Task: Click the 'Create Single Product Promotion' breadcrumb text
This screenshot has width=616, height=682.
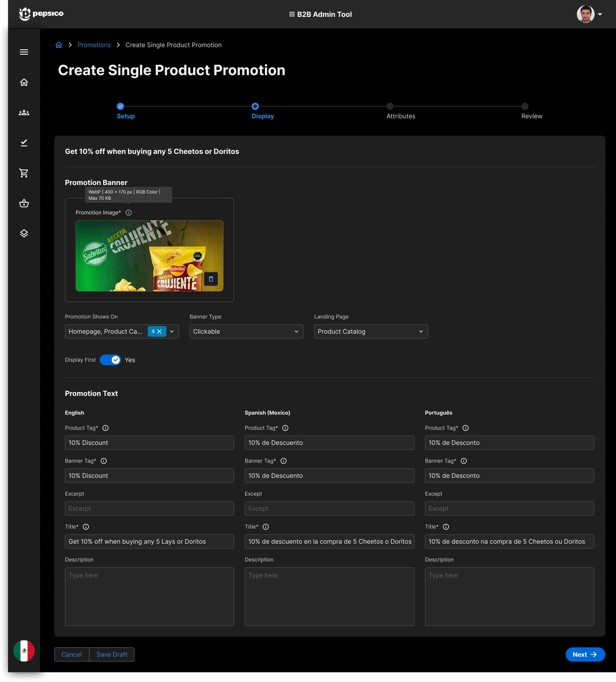Action: (174, 45)
